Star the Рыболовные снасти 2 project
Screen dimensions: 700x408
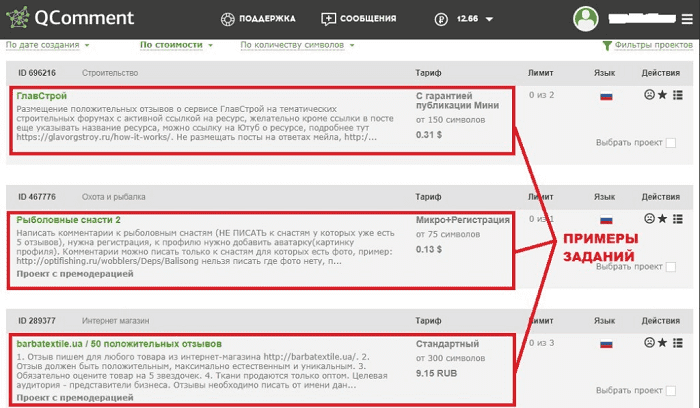click(x=662, y=218)
